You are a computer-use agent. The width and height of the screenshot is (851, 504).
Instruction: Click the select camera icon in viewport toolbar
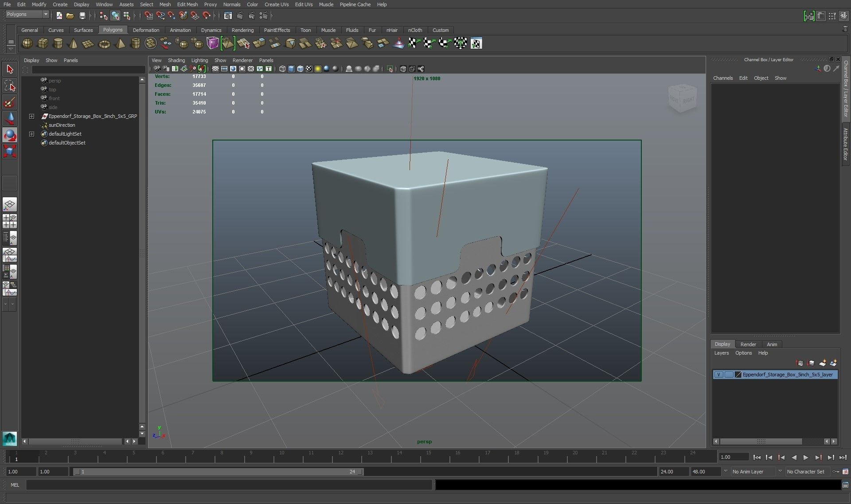point(157,69)
